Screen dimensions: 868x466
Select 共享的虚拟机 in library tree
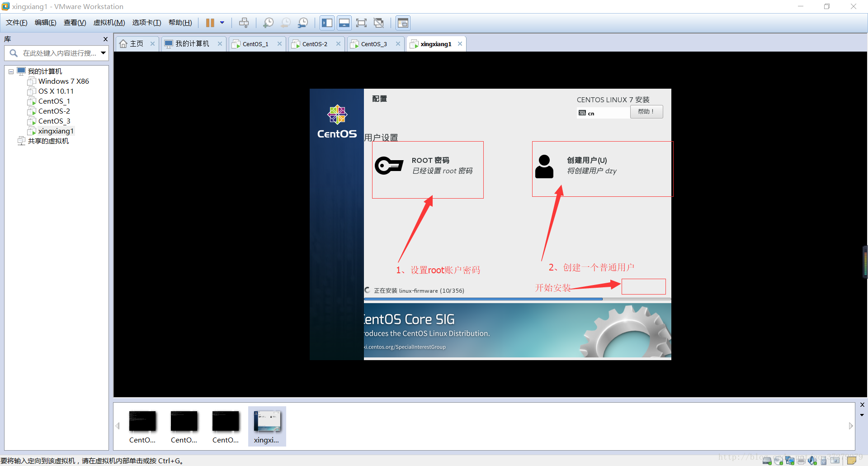(48, 141)
